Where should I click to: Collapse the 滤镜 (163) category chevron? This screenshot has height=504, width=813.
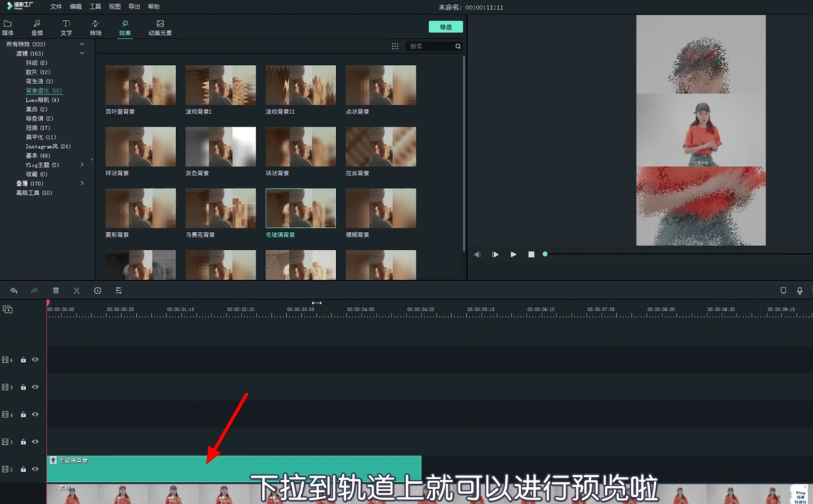(81, 53)
